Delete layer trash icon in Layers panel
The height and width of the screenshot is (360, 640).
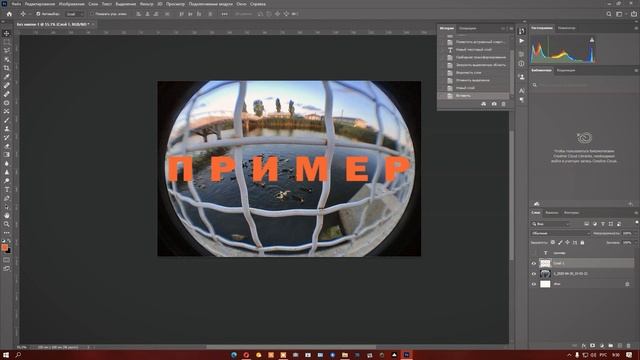[629, 345]
